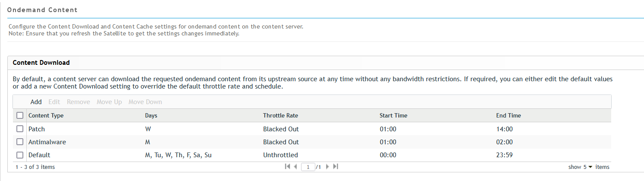Go to the first page icon
Viewport: 644px width, 181px height.
tap(287, 167)
